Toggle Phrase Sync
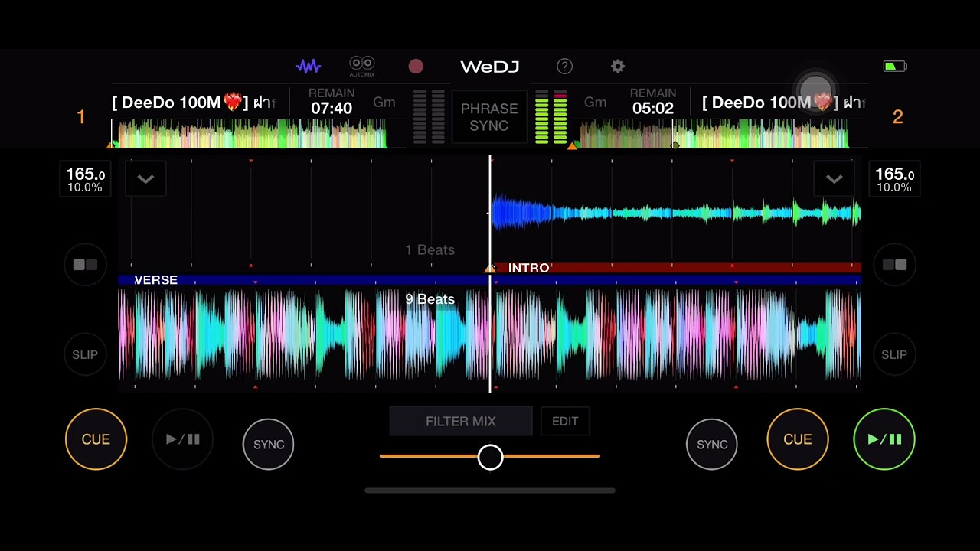The width and height of the screenshot is (980, 551). point(489,117)
